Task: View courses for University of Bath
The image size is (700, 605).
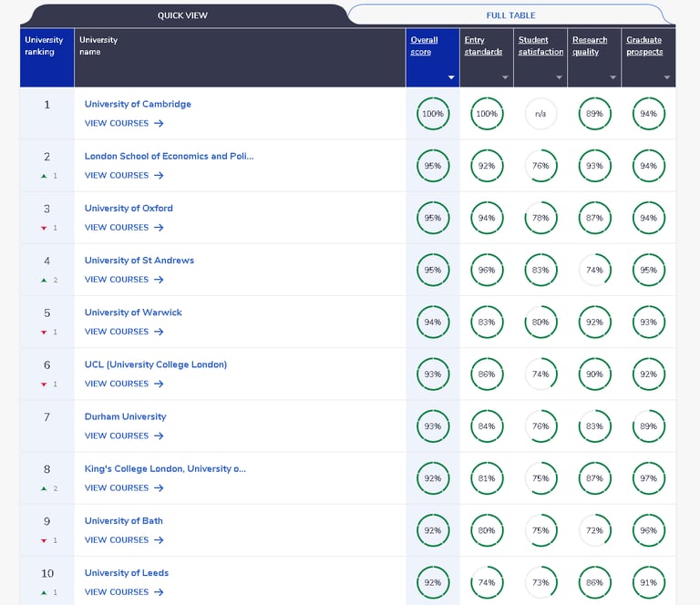Action: coord(124,540)
